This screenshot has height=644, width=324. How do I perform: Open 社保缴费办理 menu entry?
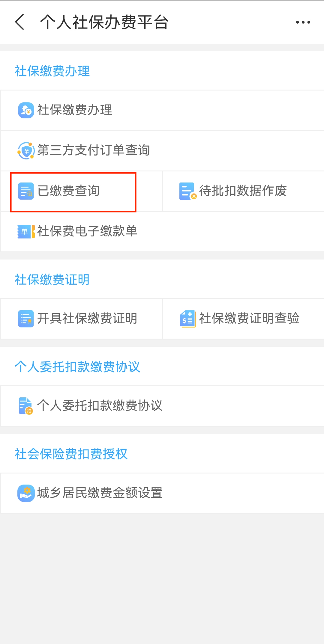pos(75,110)
